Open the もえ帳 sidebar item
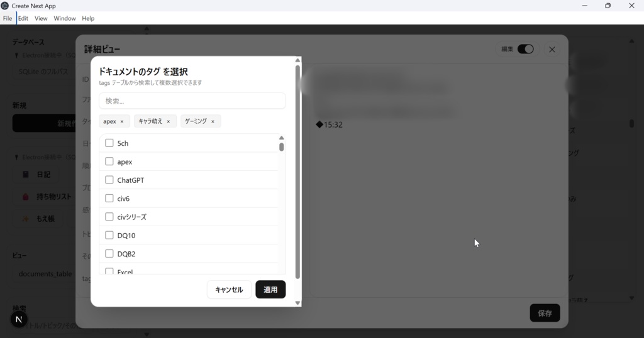 click(39, 219)
